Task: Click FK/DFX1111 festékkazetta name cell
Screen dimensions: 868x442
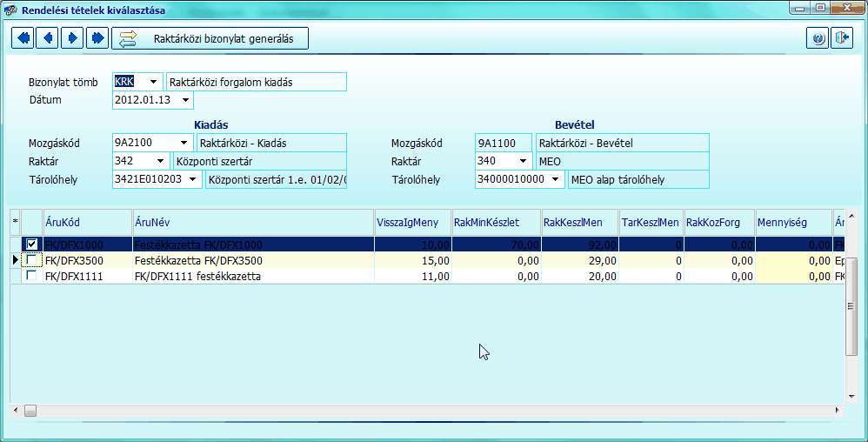Action: [x=253, y=276]
